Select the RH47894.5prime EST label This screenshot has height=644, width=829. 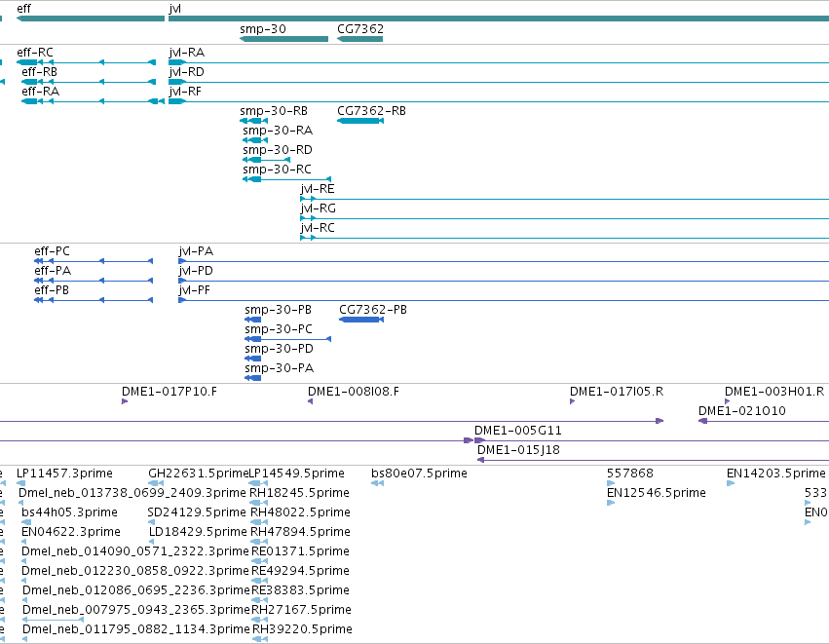300,532
